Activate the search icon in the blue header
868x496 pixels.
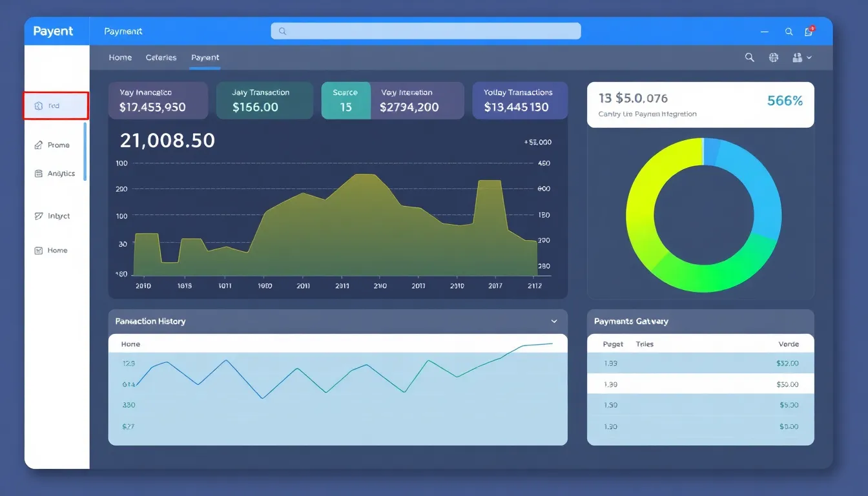click(x=789, y=31)
